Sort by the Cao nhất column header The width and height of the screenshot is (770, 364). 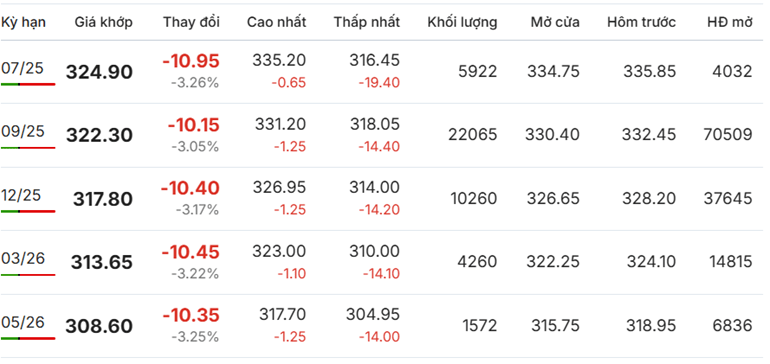pos(276,22)
